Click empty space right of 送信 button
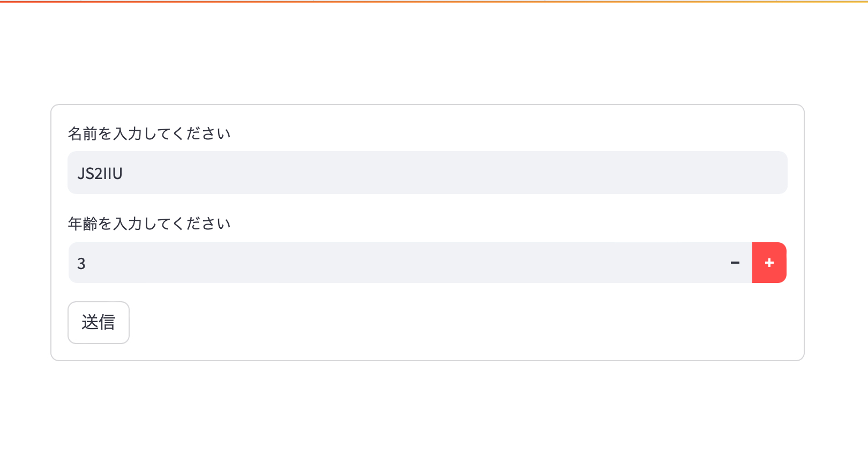Image resolution: width=868 pixels, height=462 pixels. [429, 323]
